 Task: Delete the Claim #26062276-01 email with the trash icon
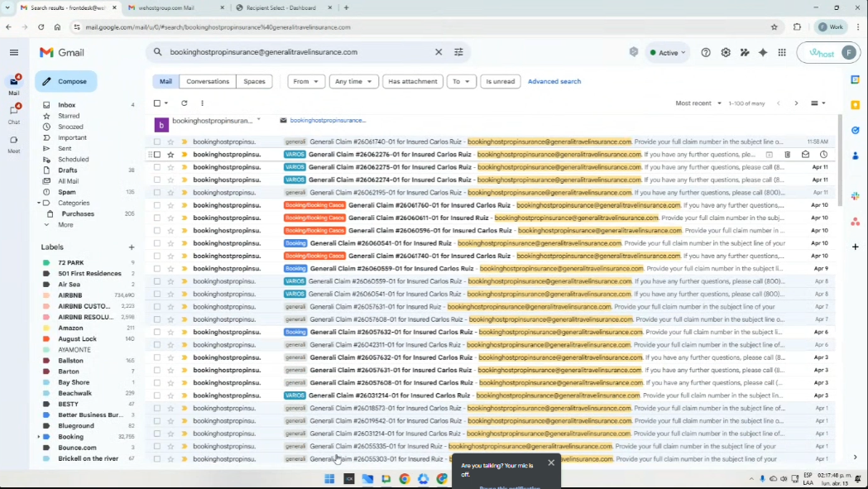point(787,155)
